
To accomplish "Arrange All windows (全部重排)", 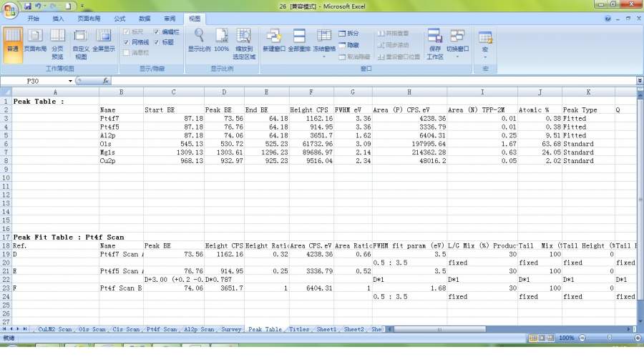I will click(x=299, y=40).
